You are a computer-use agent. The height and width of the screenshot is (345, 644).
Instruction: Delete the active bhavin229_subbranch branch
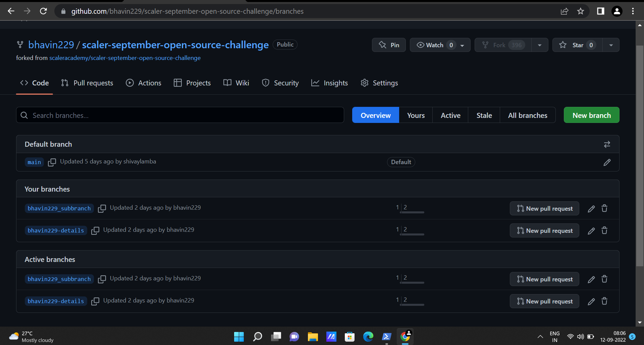[604, 279]
